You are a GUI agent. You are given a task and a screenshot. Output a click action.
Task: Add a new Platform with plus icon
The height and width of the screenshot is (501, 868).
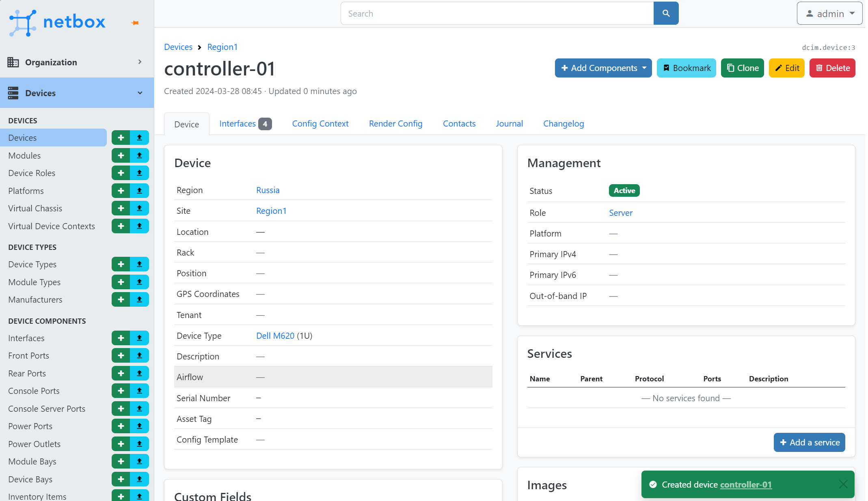tap(121, 191)
